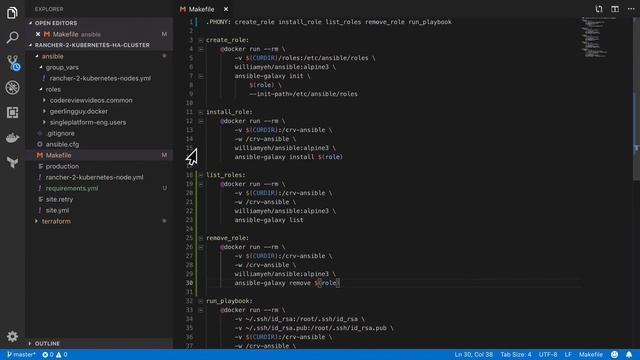Open rancher-2-kubernetes-nodes.yml file
640x360 pixels.
[x=100, y=78]
